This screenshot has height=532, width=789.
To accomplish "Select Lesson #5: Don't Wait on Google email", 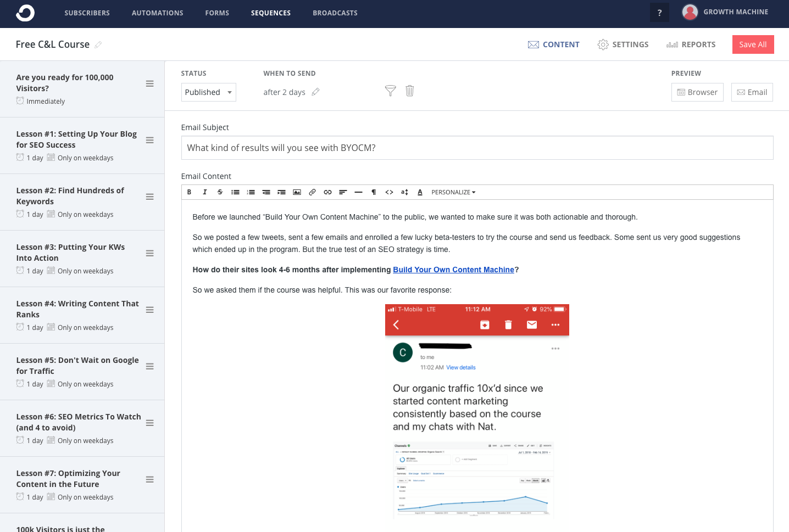I will [82, 372].
